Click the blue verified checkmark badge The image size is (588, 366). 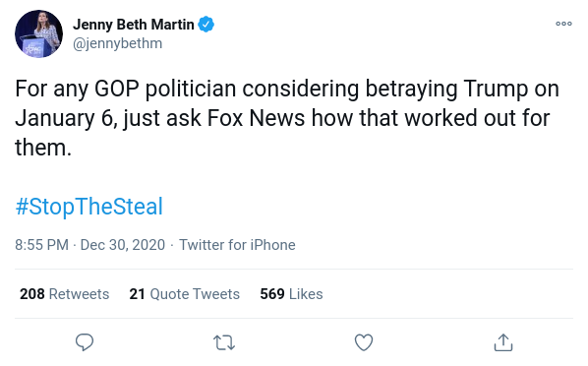[x=206, y=25]
